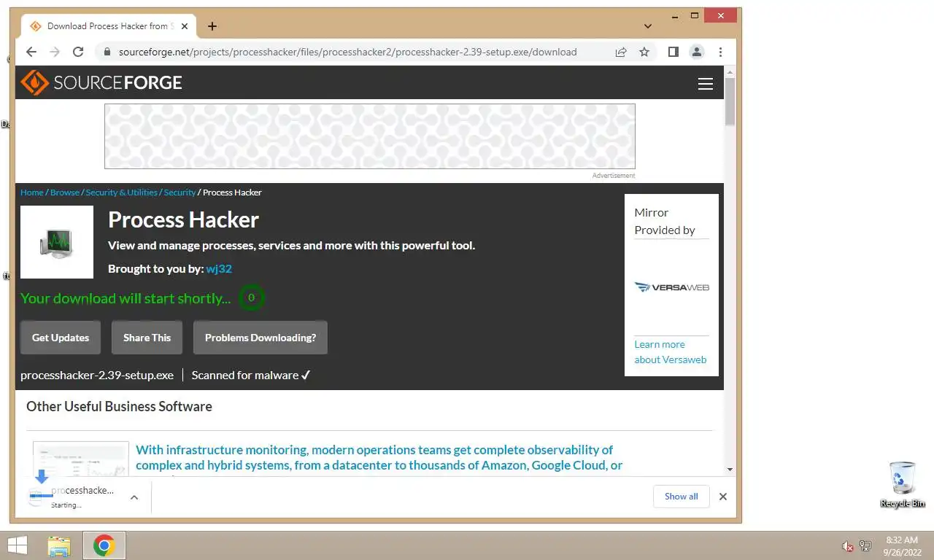
Task: Open Security & Utilities breadcrumb
Action: [x=121, y=192]
